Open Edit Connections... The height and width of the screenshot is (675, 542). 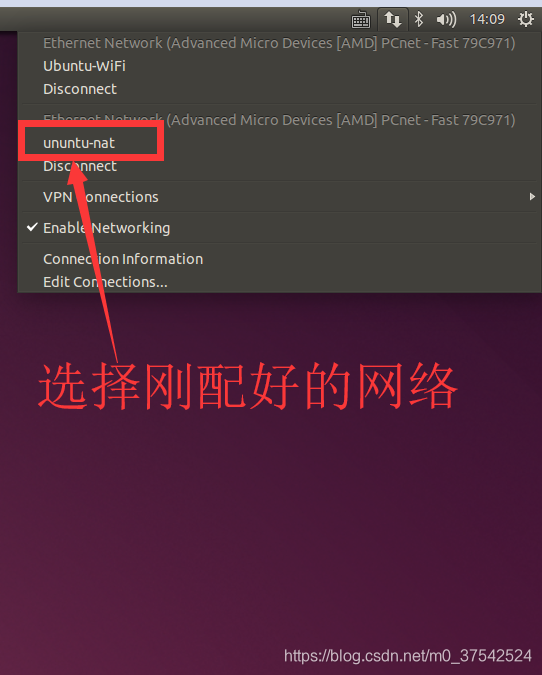[105, 282]
